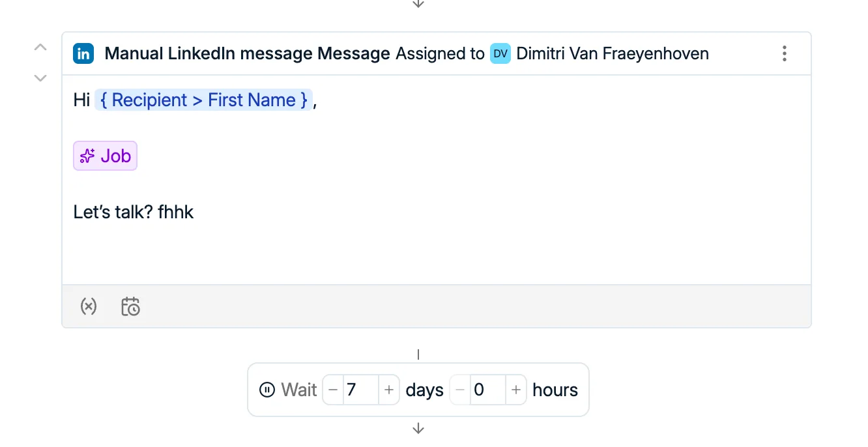Select the Recipient First Name variable tag

[204, 100]
